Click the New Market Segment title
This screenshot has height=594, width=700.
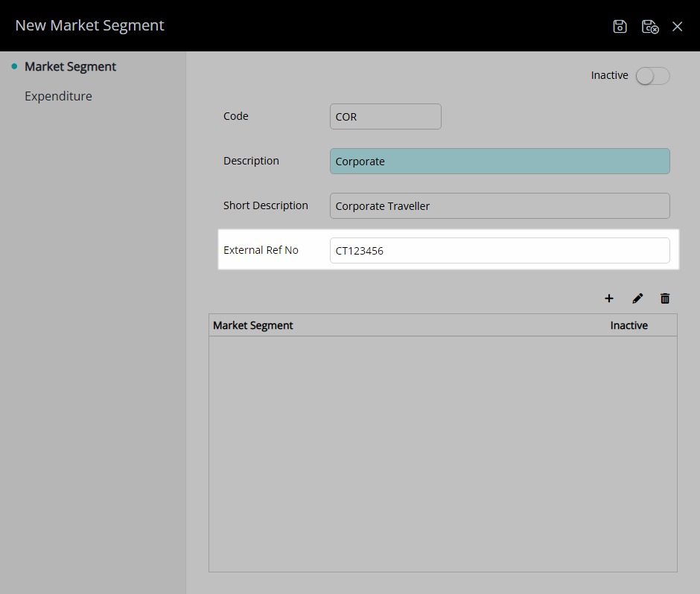click(89, 25)
